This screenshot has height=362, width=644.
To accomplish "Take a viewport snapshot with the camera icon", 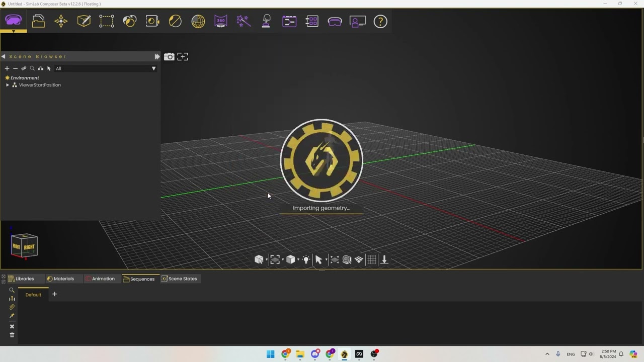I will [x=169, y=57].
